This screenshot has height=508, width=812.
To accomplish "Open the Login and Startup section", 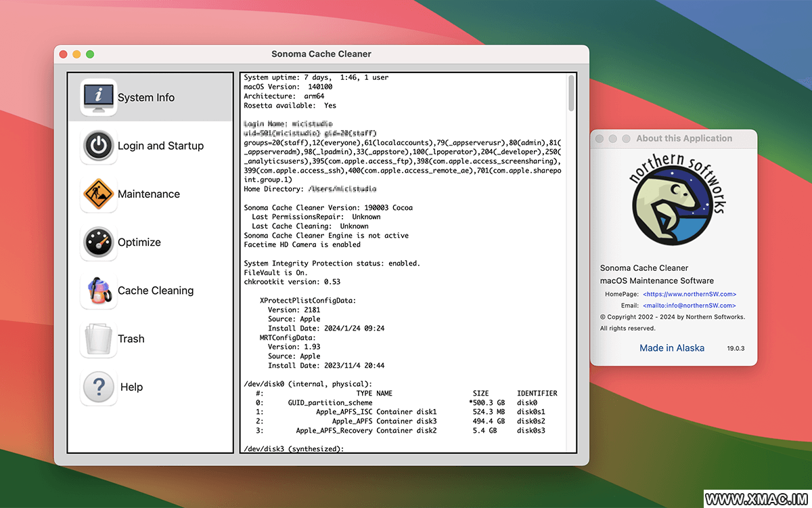I will (x=160, y=146).
